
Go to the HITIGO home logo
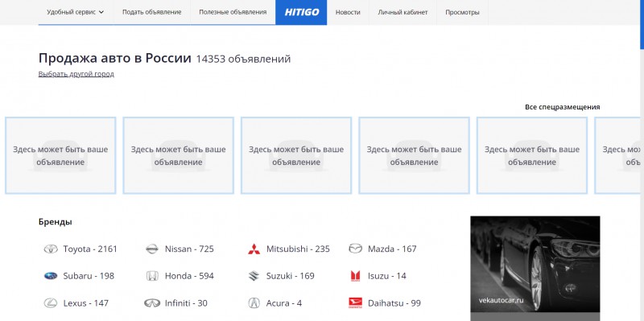301,12
